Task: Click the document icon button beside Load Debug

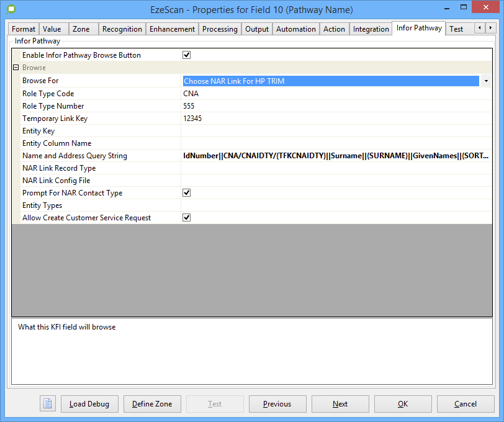Action: pos(48,404)
